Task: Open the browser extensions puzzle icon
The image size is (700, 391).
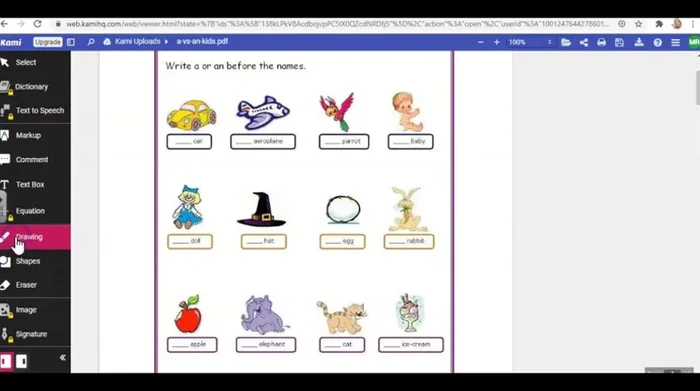Action: pos(659,24)
